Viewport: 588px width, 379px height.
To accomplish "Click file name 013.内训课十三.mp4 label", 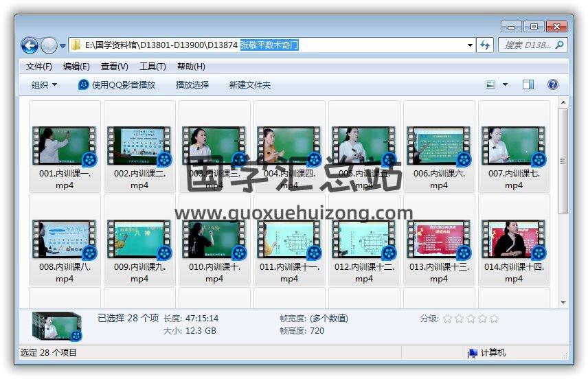I will pos(439,273).
